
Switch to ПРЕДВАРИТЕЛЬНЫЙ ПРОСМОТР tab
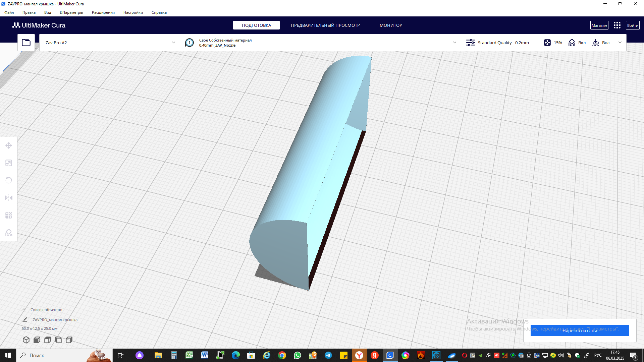[325, 25]
